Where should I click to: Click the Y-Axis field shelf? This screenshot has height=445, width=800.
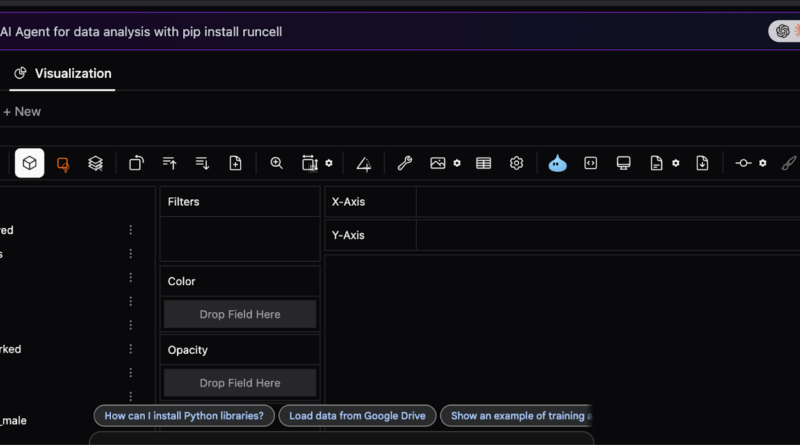pyautogui.click(x=608, y=235)
